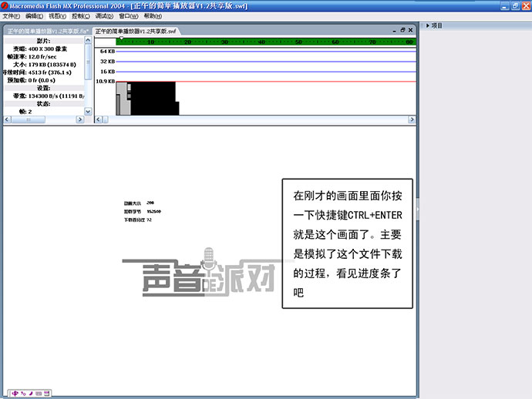Click the left arrow of the info panel horizontal scrollbar
The height and width of the screenshot is (399, 532).
coord(7,119)
